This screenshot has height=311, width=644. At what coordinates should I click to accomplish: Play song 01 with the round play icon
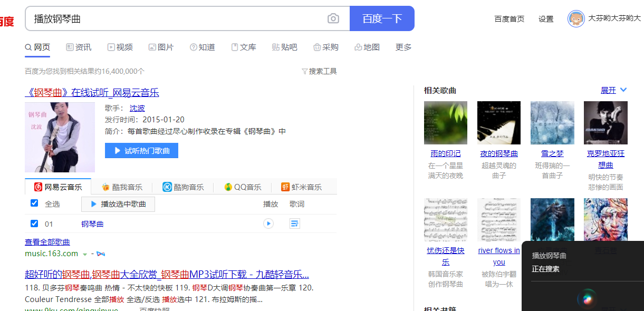tap(268, 223)
